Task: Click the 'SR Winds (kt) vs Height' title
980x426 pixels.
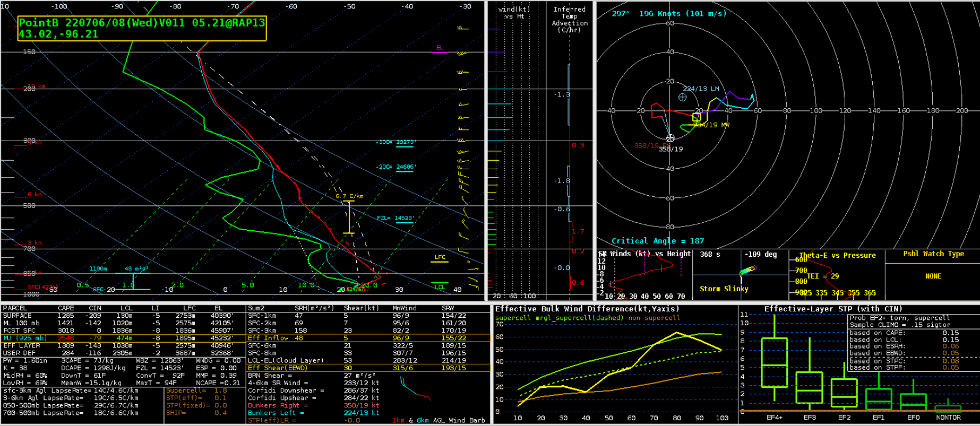Action: [644, 254]
